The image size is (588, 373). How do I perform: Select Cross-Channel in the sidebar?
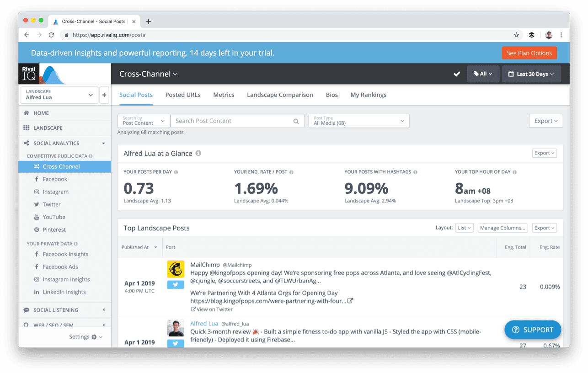tap(64, 167)
